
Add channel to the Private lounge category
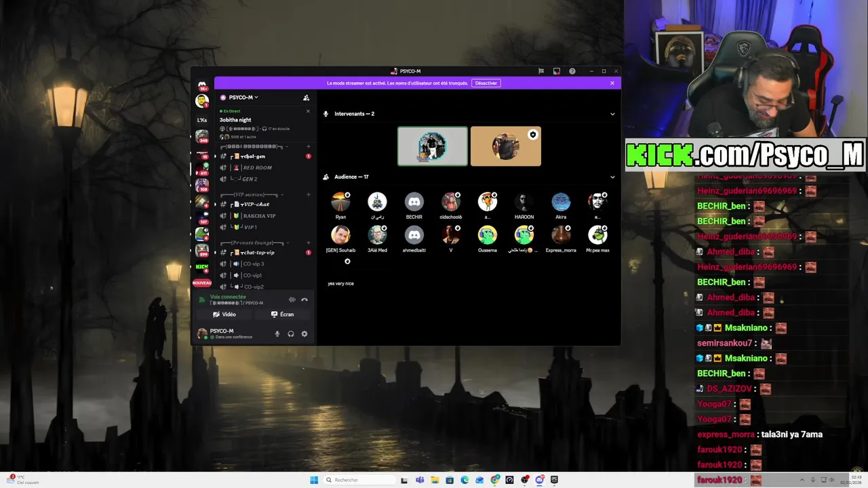pos(309,243)
